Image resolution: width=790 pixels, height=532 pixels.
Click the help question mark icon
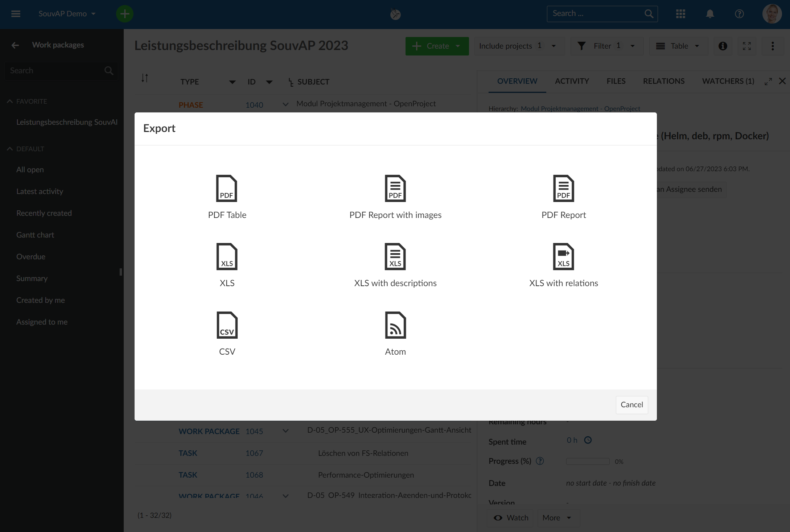tap(739, 14)
